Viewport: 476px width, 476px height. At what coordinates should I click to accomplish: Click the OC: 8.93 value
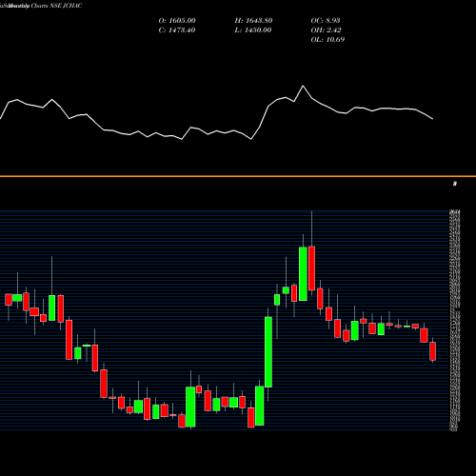[326, 21]
